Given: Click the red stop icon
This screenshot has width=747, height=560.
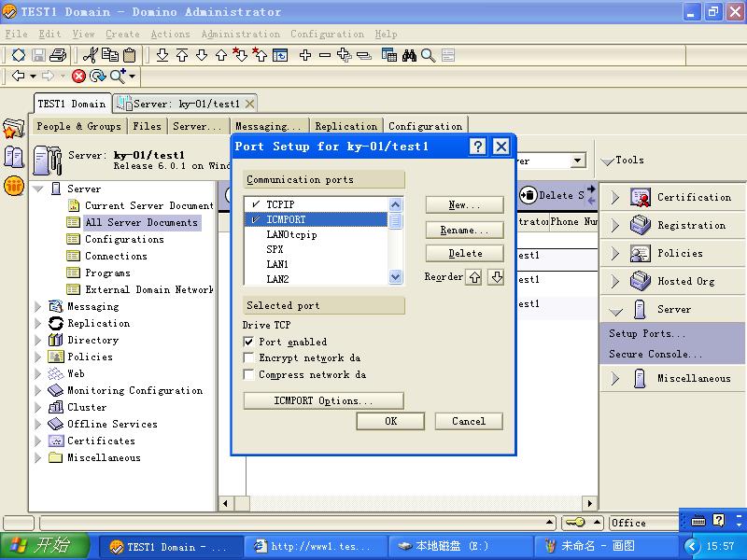Looking at the screenshot, I should coord(79,77).
